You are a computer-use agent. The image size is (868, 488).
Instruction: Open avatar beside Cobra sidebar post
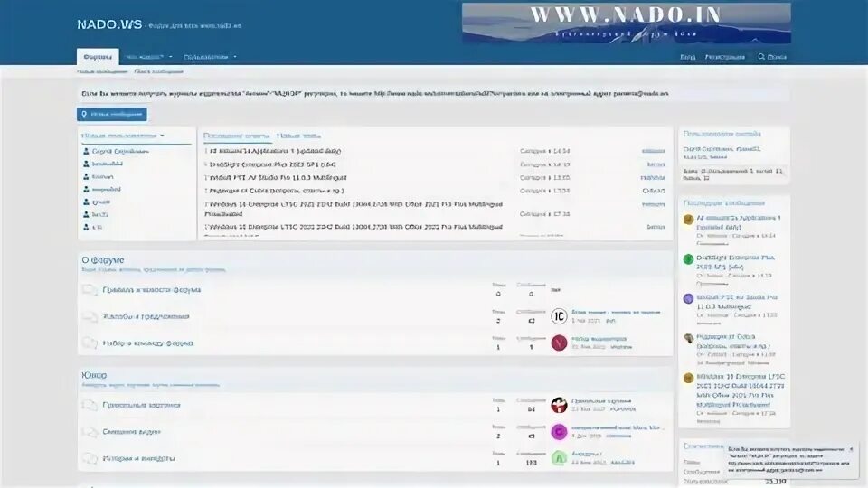click(688, 339)
